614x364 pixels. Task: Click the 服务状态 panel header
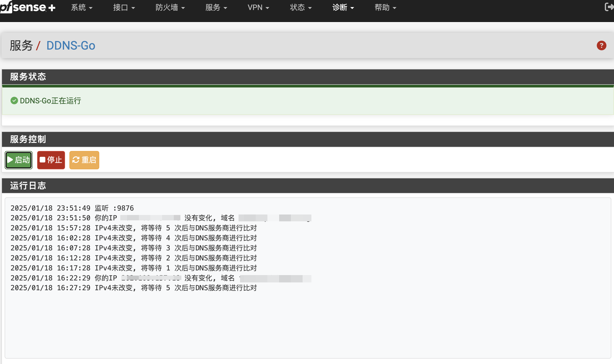(28, 77)
